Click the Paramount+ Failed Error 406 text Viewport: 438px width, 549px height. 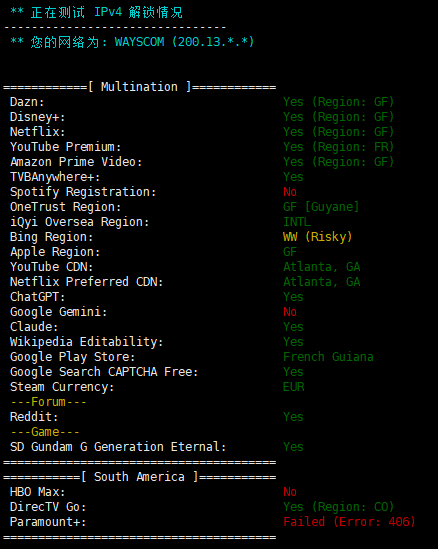(x=349, y=522)
